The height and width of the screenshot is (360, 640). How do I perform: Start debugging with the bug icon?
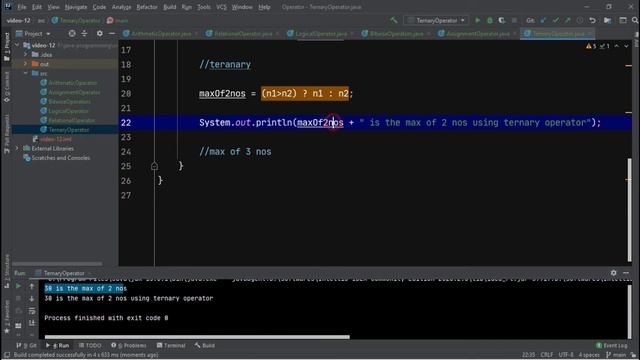(x=490, y=20)
